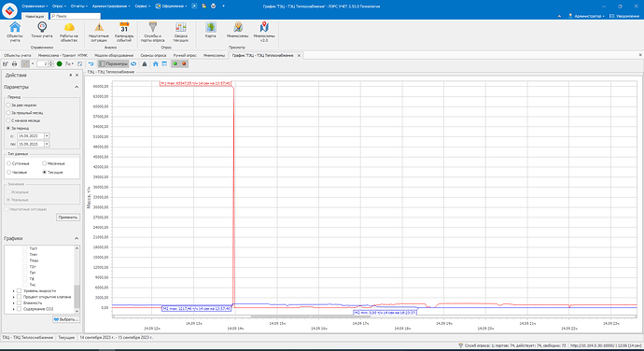Click the bell icon in chart toolbar
The height and width of the screenshot is (351, 644).
coord(145,63)
